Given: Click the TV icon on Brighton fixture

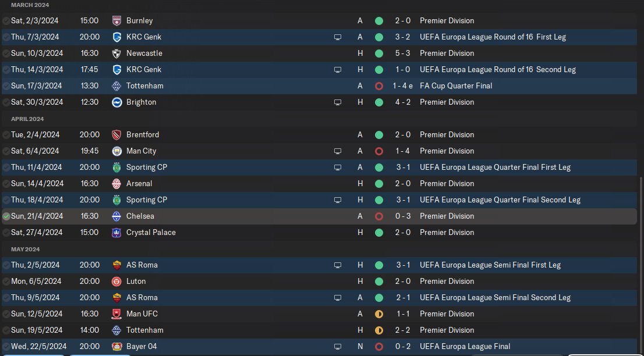Looking at the screenshot, I should coord(338,102).
